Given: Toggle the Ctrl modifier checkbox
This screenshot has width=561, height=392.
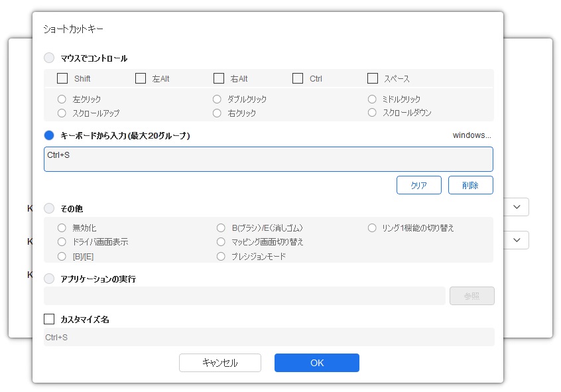Looking at the screenshot, I should click(298, 78).
